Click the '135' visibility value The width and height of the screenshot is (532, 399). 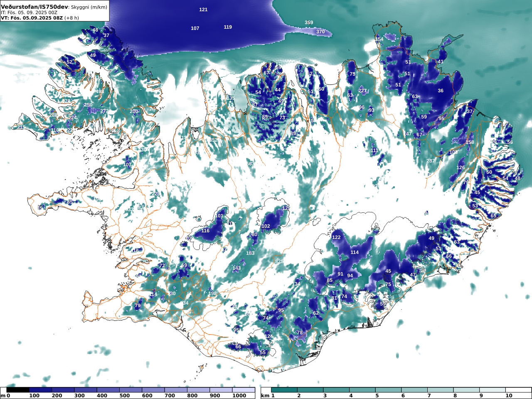coord(231,98)
